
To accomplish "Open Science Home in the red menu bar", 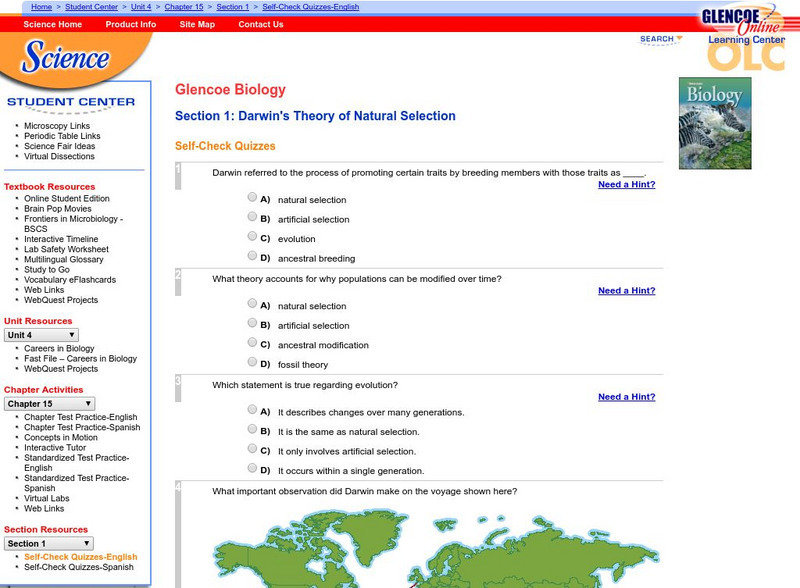I will (53, 24).
